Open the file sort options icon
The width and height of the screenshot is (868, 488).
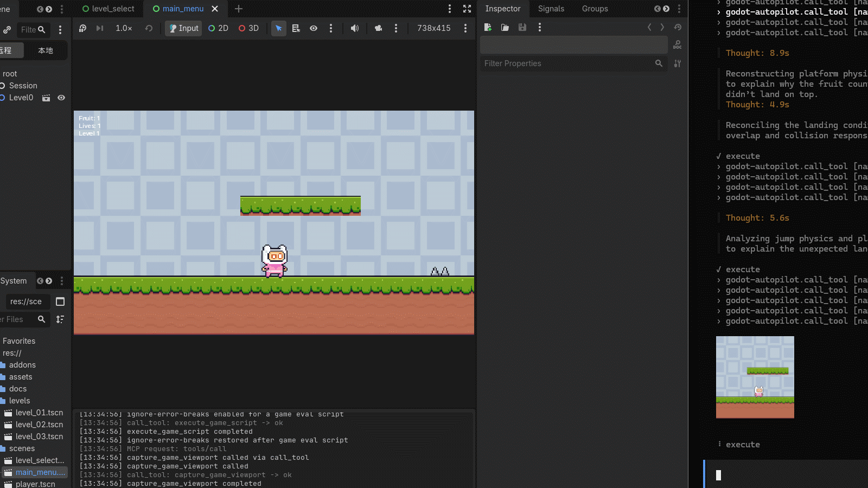pyautogui.click(x=60, y=319)
